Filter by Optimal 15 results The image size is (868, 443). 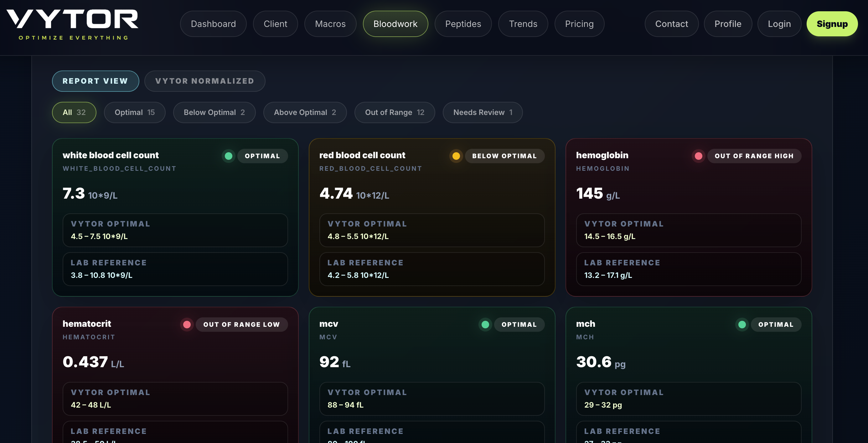click(134, 112)
